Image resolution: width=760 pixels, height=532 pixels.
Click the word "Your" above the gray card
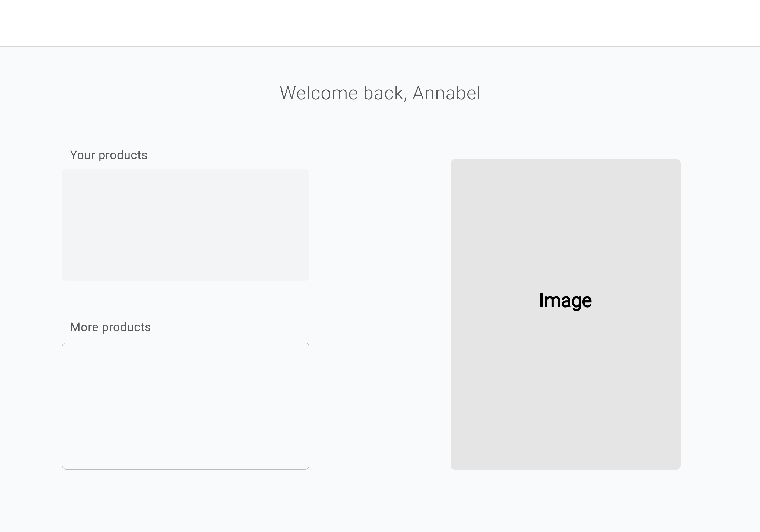(x=83, y=155)
